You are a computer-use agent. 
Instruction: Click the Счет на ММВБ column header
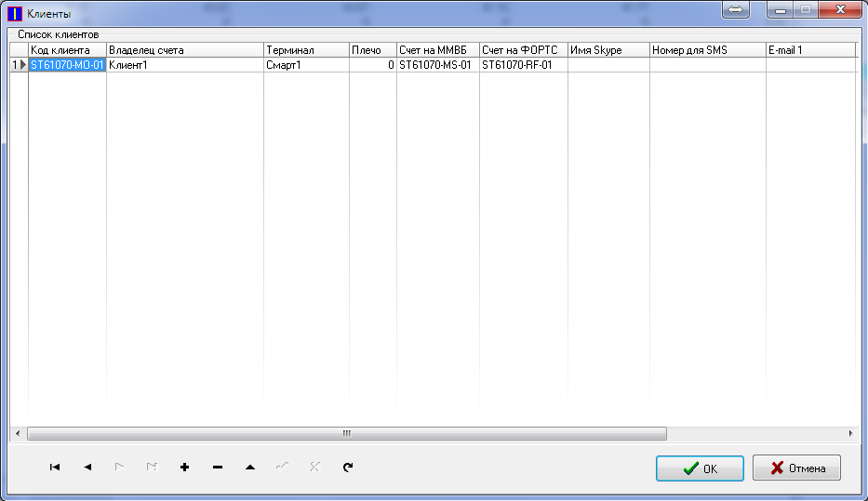tap(438, 50)
